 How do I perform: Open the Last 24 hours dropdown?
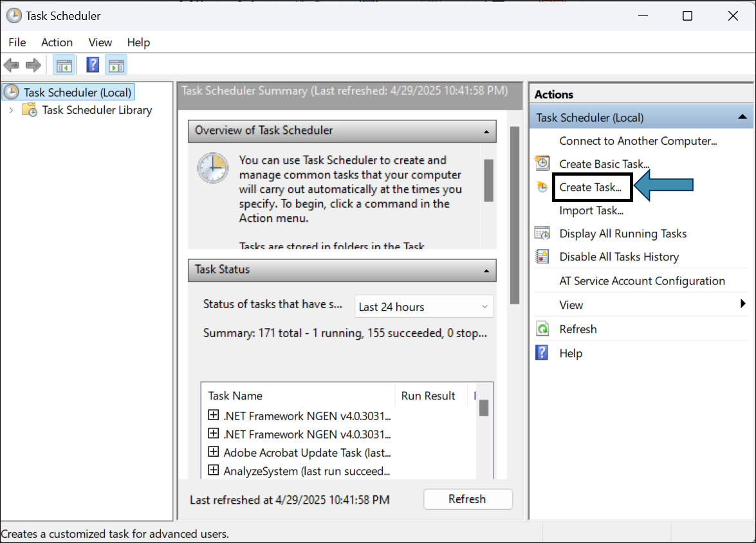pos(423,307)
